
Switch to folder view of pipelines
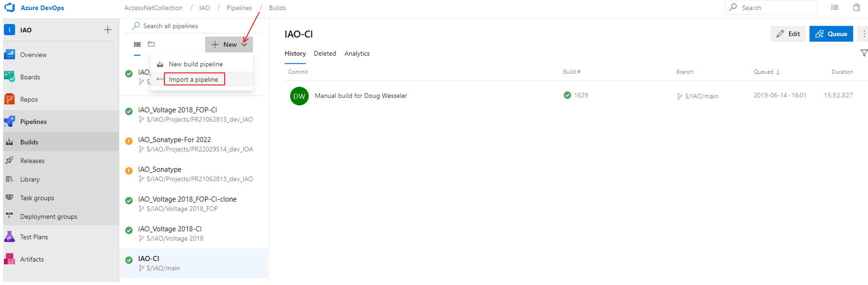pos(151,44)
